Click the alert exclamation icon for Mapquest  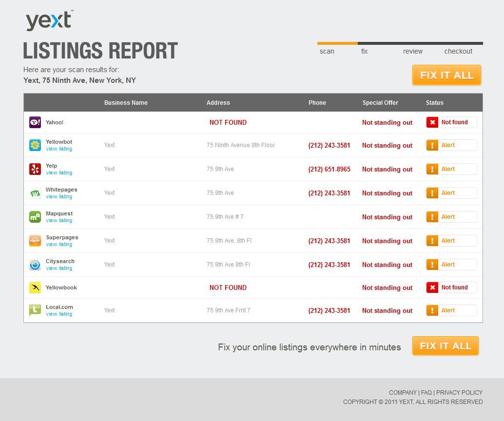(x=432, y=217)
